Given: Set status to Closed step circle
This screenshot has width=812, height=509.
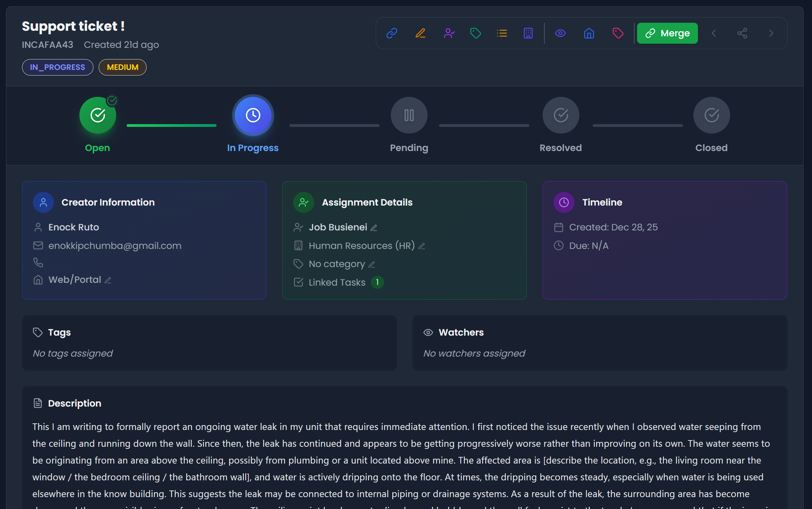Looking at the screenshot, I should tap(711, 115).
